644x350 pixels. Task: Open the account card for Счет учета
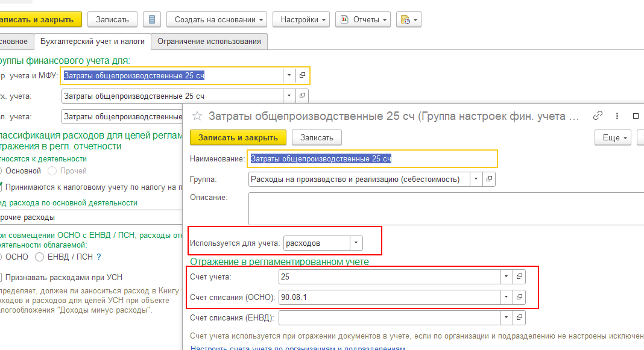tap(519, 277)
